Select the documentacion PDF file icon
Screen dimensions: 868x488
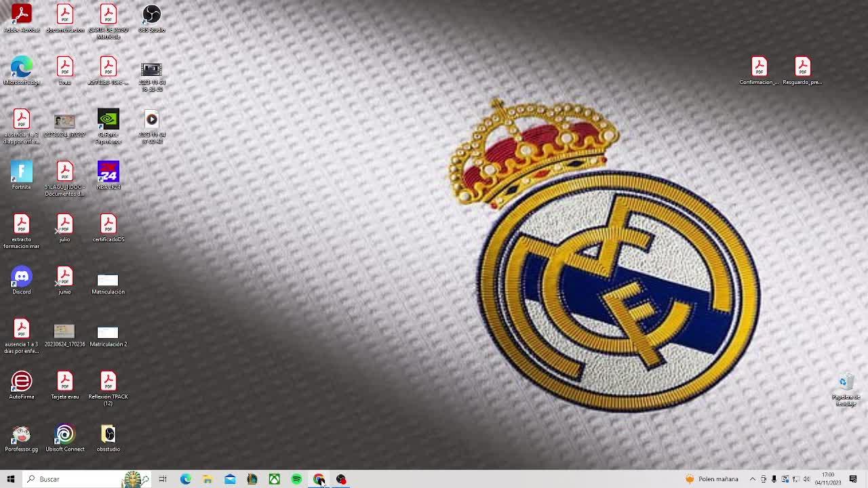tap(65, 18)
